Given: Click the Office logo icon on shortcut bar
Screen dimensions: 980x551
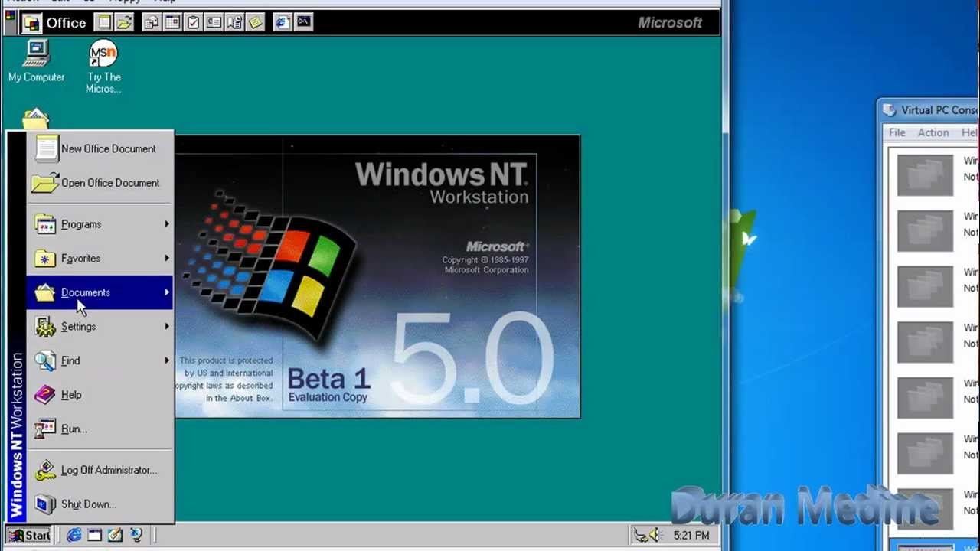Looking at the screenshot, I should (31, 23).
